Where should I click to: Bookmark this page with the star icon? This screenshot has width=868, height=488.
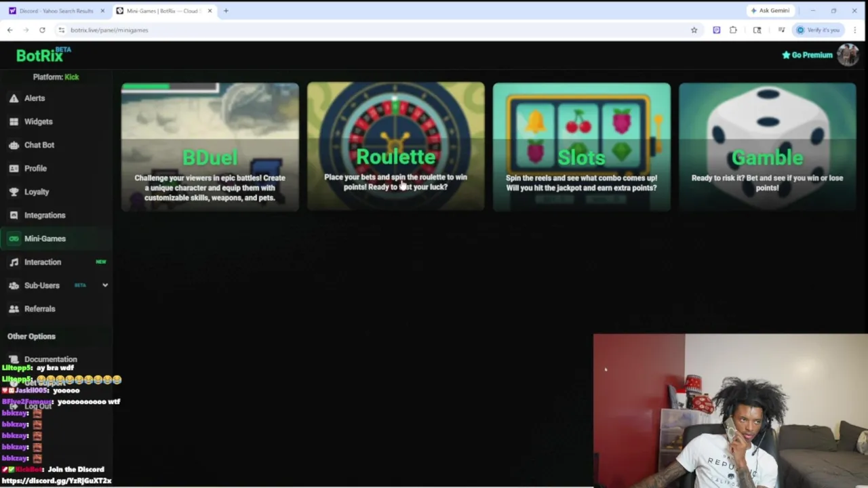pos(694,30)
